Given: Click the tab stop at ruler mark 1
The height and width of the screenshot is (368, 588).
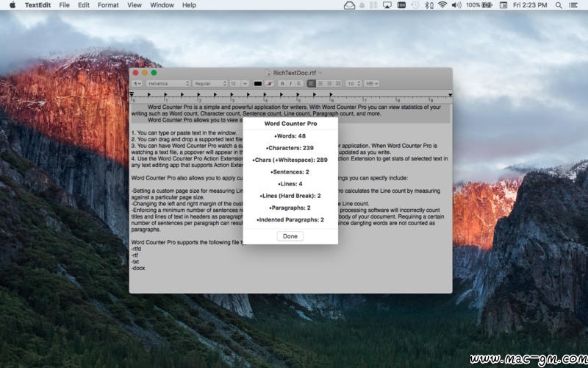Looking at the screenshot, I should tap(165, 95).
